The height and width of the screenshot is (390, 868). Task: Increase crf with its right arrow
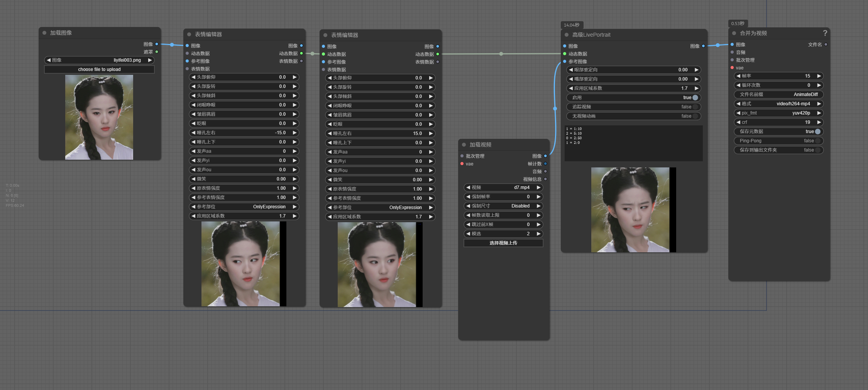(819, 122)
